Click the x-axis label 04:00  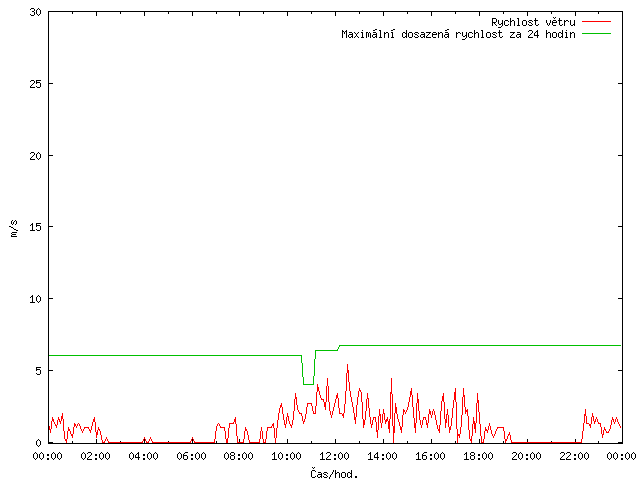pos(143,456)
